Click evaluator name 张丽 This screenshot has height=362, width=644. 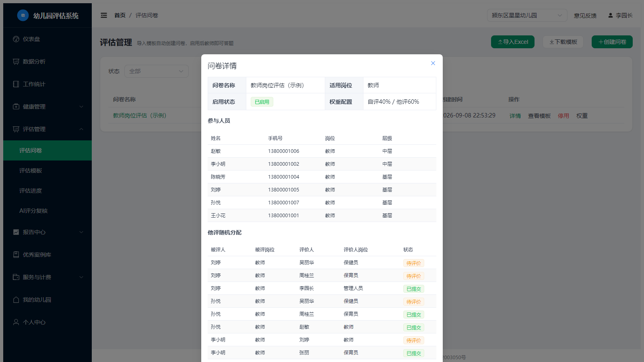tap(304, 353)
